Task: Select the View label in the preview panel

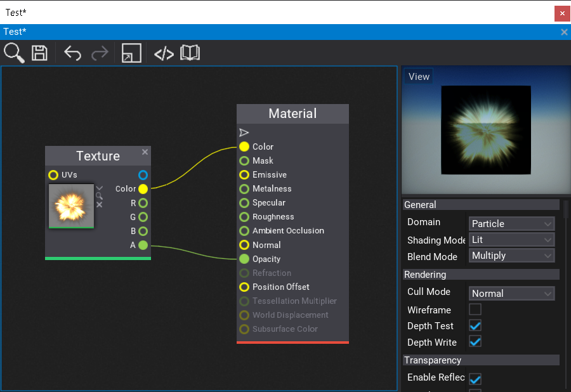Action: pos(418,76)
